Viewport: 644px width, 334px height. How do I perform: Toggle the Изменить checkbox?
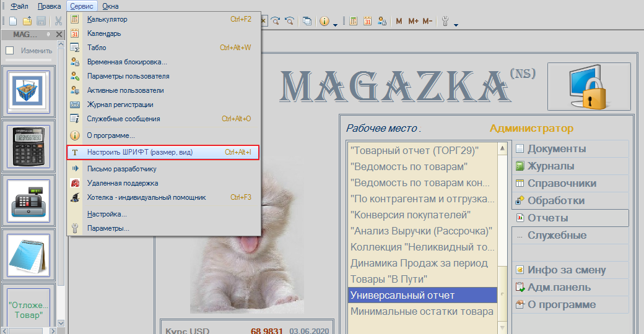10,51
